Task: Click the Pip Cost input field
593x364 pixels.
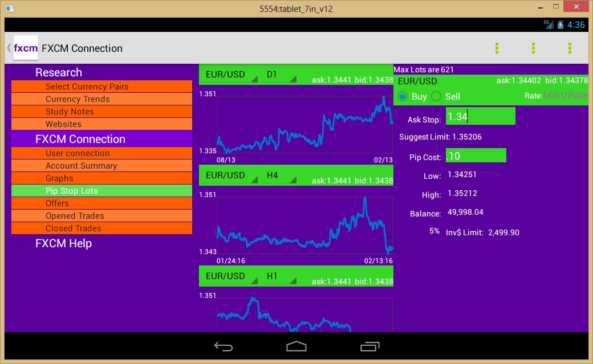Action: coord(476,156)
